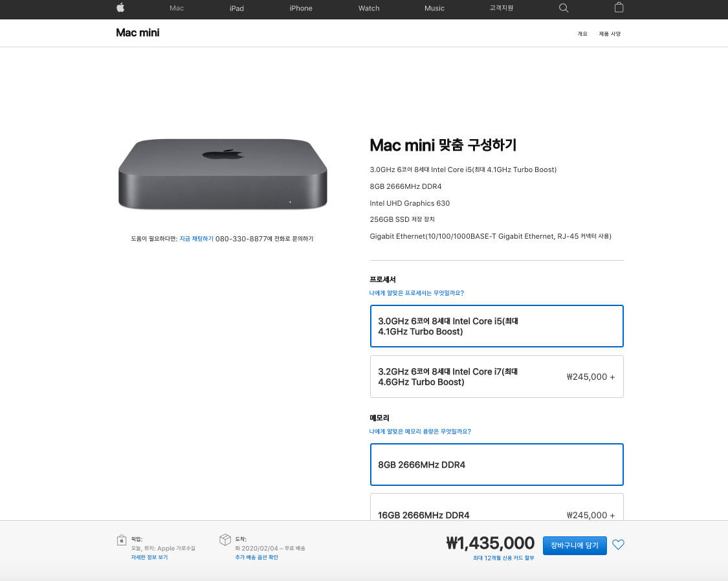Click the Apple logo in navigation bar

(121, 7)
